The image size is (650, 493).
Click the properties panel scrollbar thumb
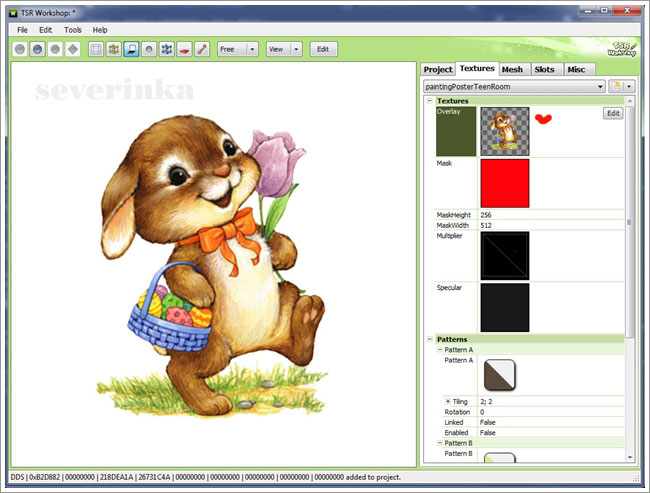[630, 222]
